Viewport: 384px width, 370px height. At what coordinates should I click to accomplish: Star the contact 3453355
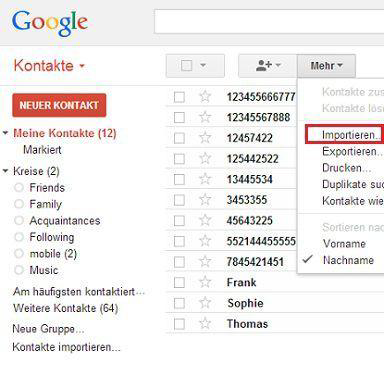pyautogui.click(x=205, y=200)
